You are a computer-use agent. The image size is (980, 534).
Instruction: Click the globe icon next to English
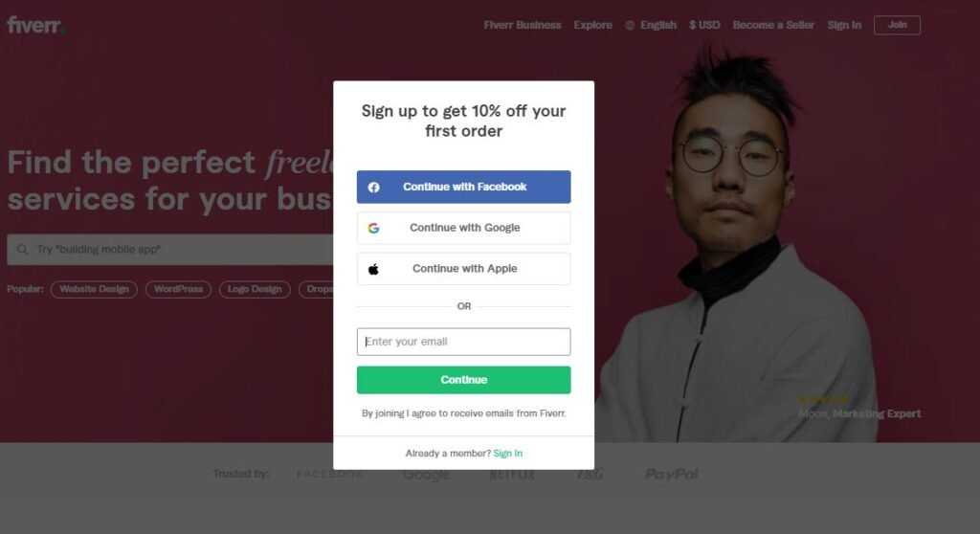(x=630, y=25)
